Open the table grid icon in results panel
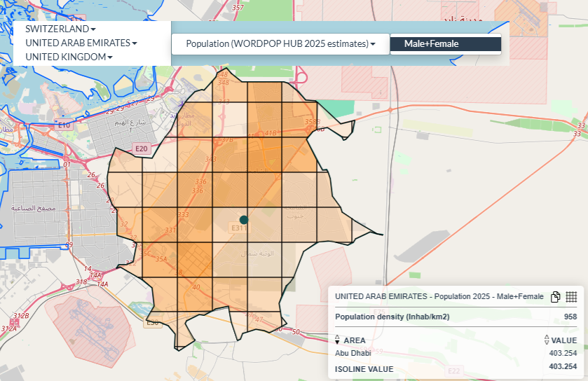The height and width of the screenshot is (381, 588). (x=571, y=297)
